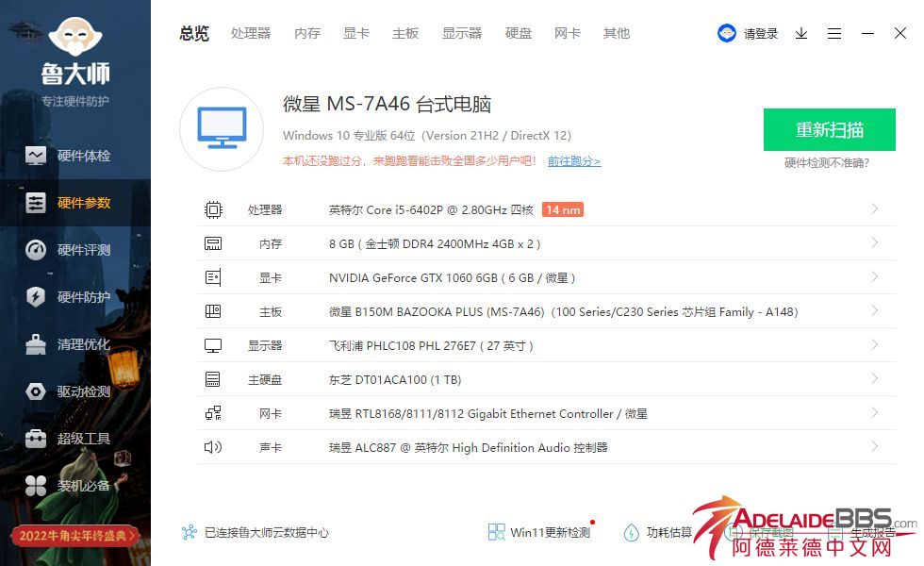The height and width of the screenshot is (566, 924).
Task: Expand the 内存 row chevron
Action: [x=875, y=243]
